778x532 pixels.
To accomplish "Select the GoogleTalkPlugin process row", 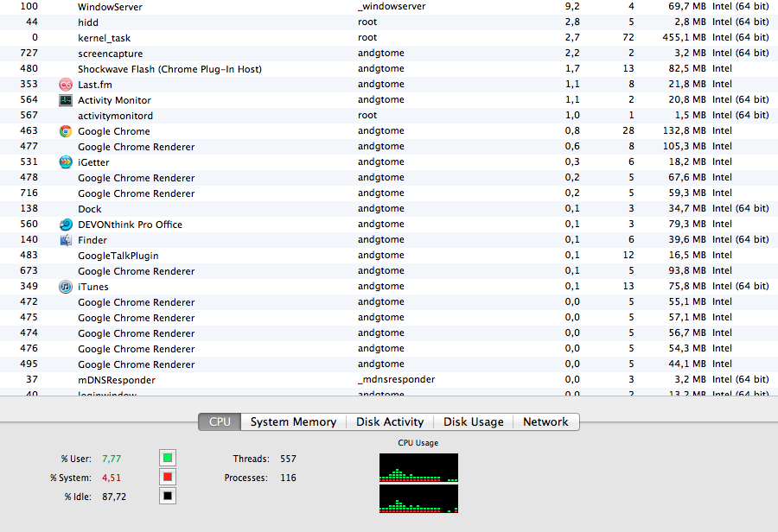I will 389,256.
